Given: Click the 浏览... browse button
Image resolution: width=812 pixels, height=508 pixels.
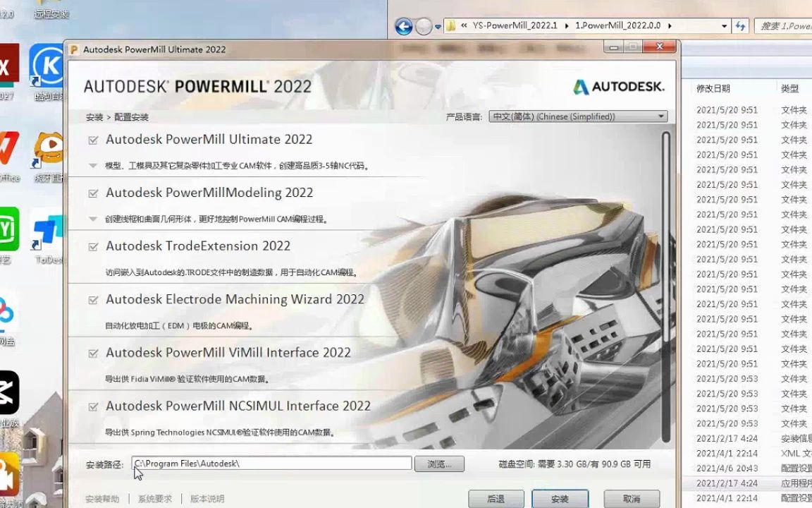Looking at the screenshot, I should [439, 464].
